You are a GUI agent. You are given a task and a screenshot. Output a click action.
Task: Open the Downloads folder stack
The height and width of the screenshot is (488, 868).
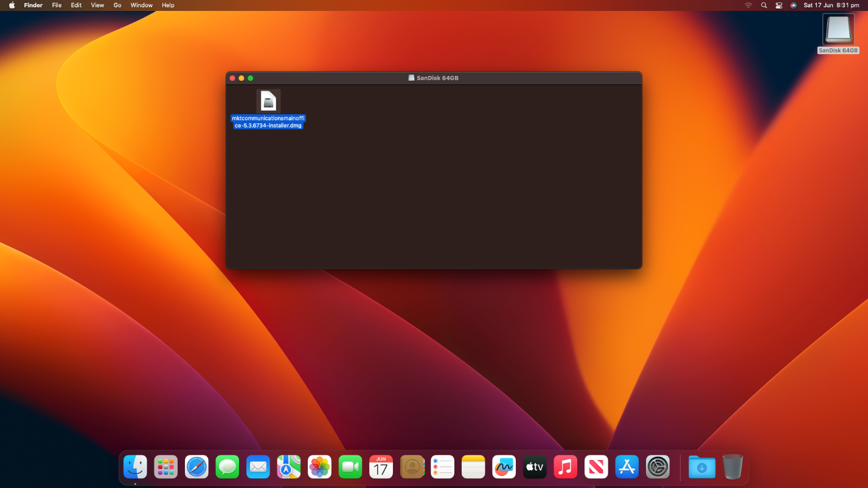click(x=702, y=467)
